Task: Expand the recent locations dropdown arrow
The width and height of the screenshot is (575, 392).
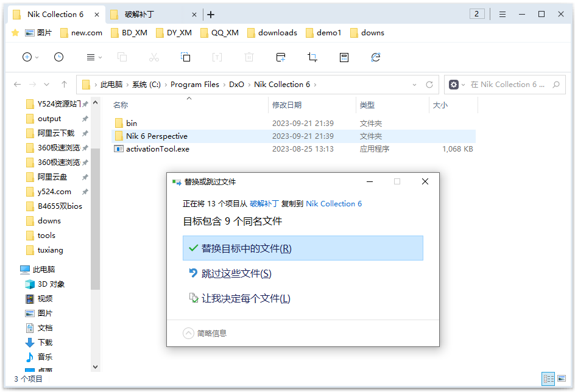Action: [46, 85]
